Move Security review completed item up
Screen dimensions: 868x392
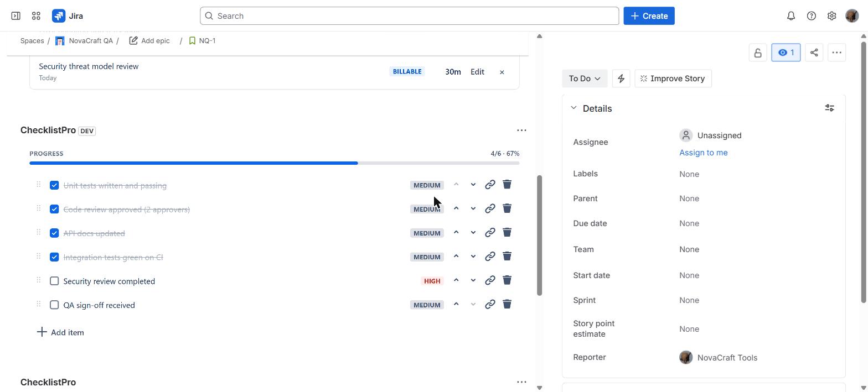(x=456, y=280)
